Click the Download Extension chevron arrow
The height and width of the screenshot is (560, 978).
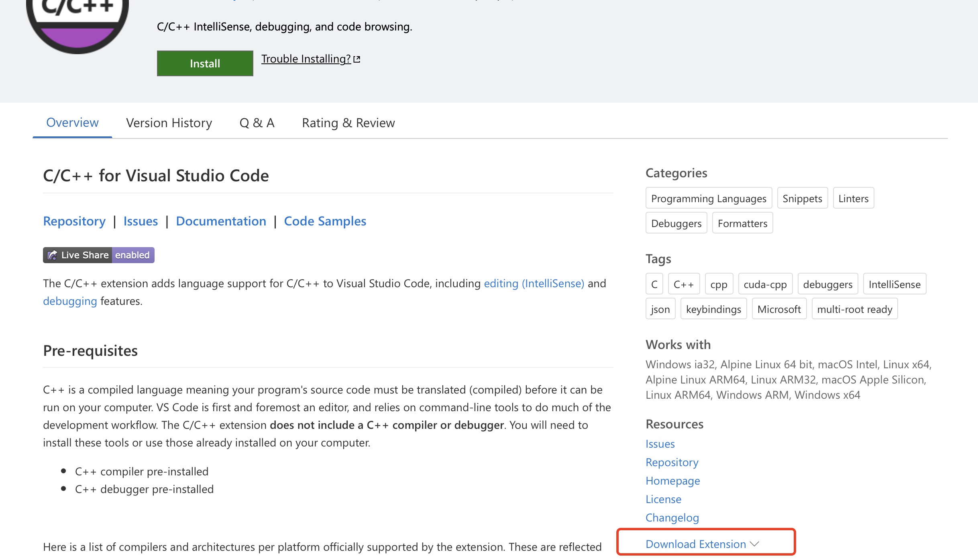(x=755, y=544)
